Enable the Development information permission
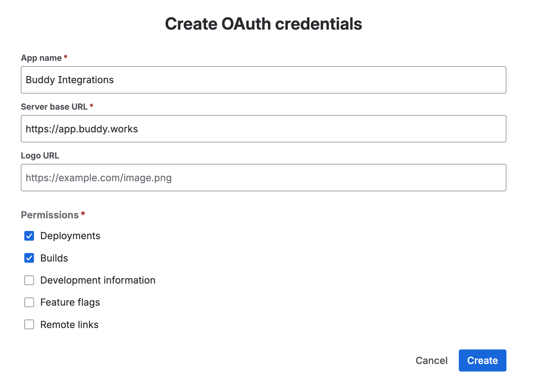 pyautogui.click(x=29, y=280)
